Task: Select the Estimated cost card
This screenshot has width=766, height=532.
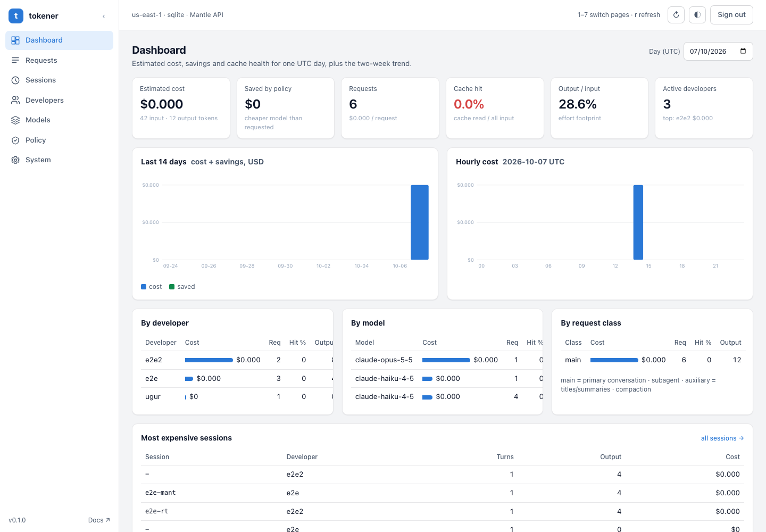Action: point(181,108)
